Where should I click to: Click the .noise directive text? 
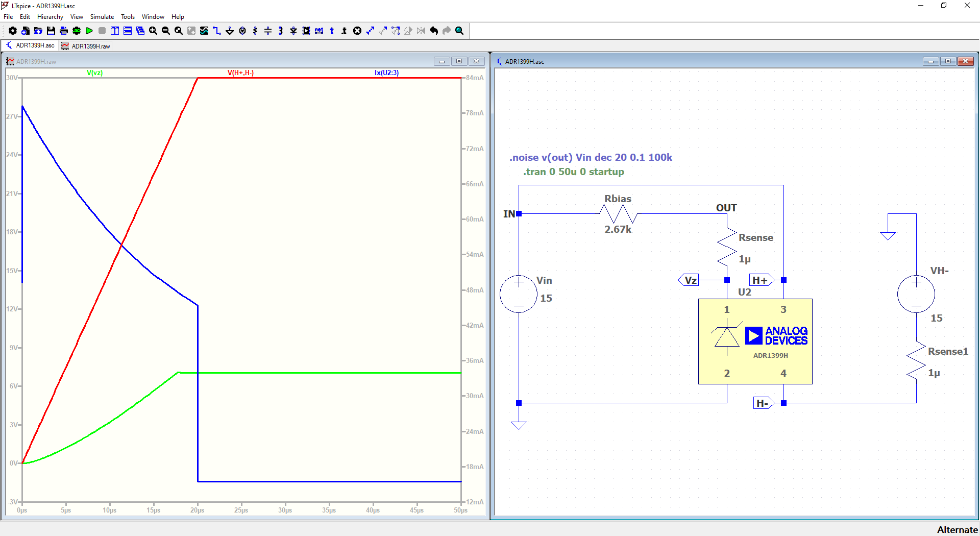(x=591, y=157)
